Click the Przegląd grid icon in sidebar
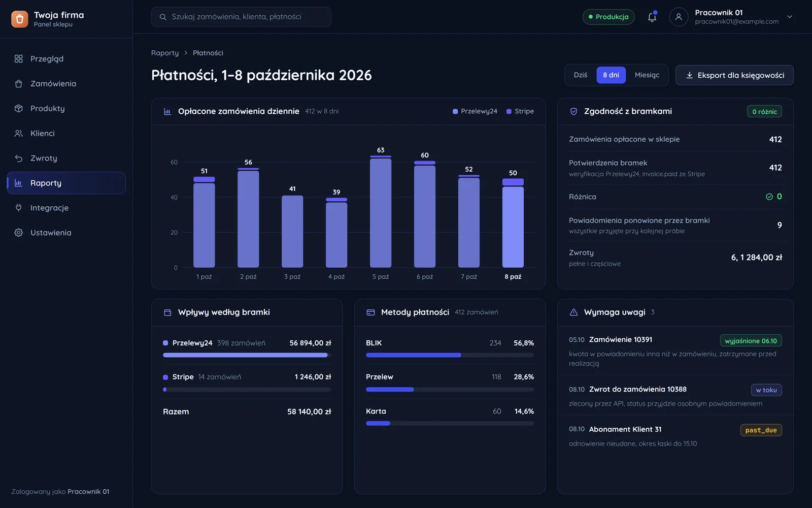Viewport: 812px width, 508px height. tap(19, 59)
